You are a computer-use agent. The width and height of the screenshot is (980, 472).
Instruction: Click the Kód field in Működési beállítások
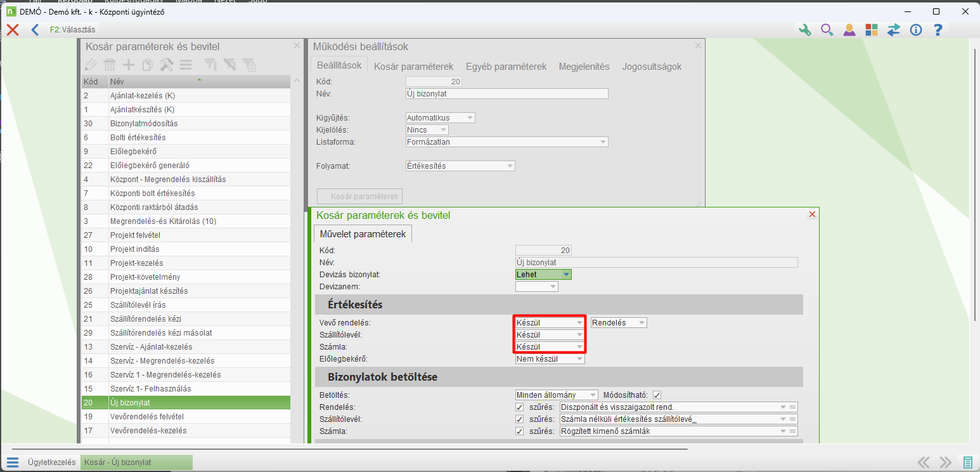coord(434,82)
